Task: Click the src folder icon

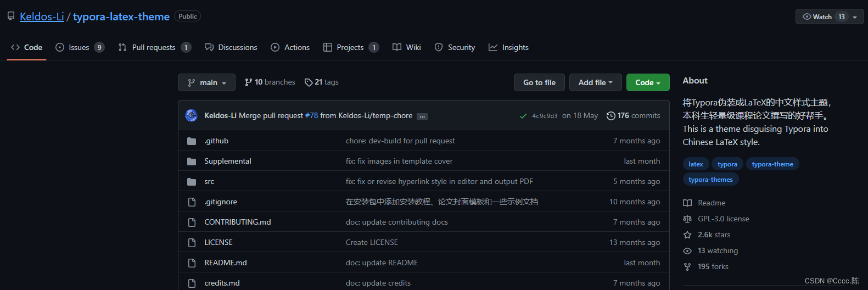Action: click(192, 182)
